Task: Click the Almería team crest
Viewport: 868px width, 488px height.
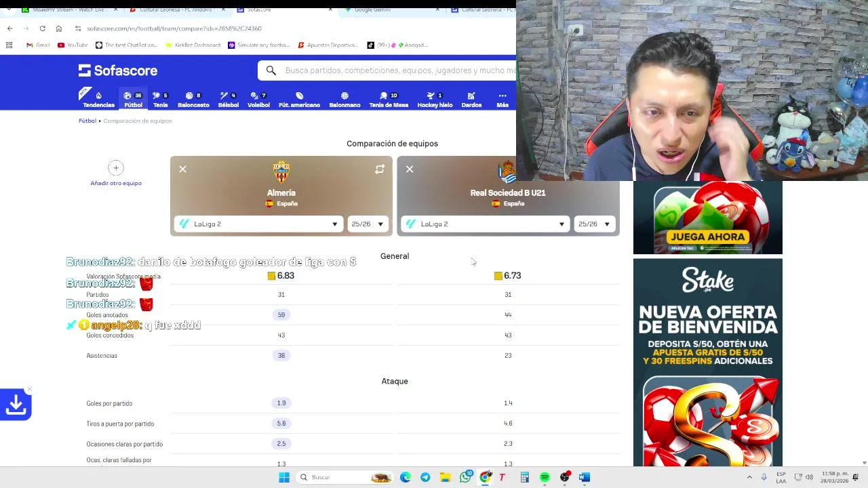Action: pyautogui.click(x=281, y=172)
